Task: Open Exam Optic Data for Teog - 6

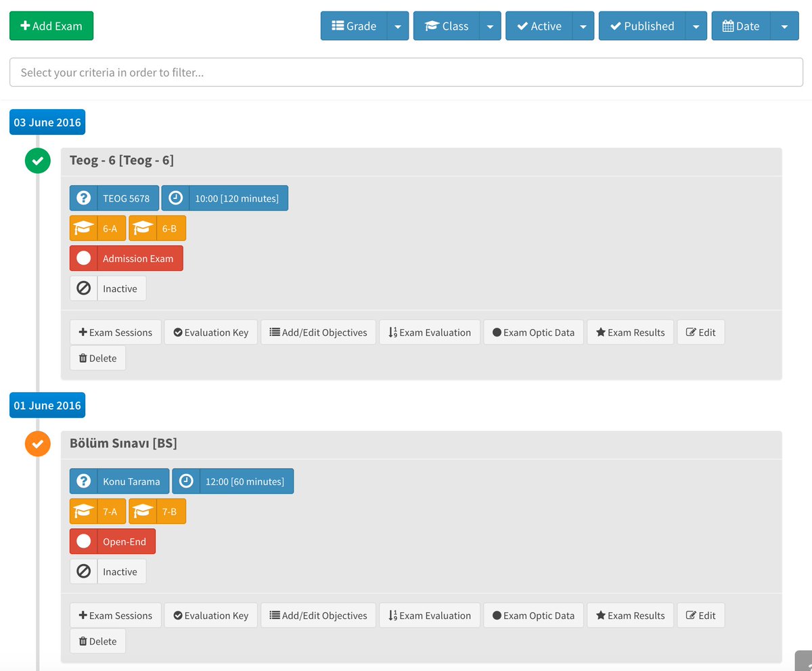Action: click(533, 332)
